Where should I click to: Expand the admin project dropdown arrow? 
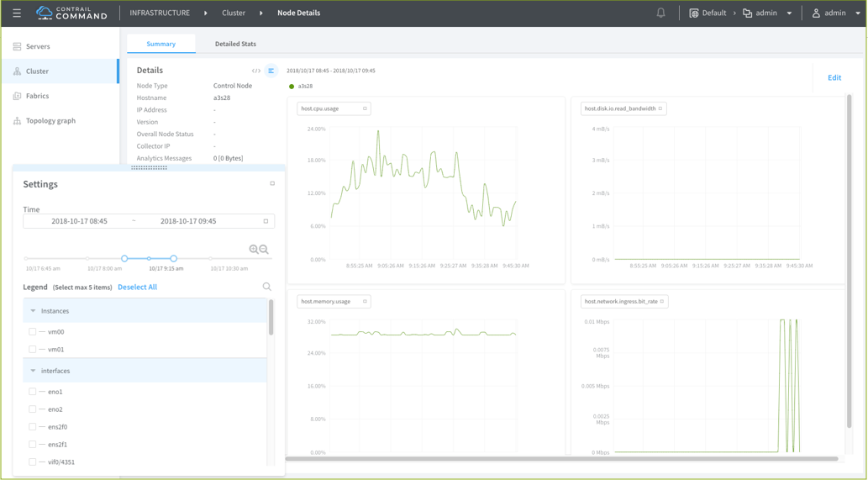[789, 13]
